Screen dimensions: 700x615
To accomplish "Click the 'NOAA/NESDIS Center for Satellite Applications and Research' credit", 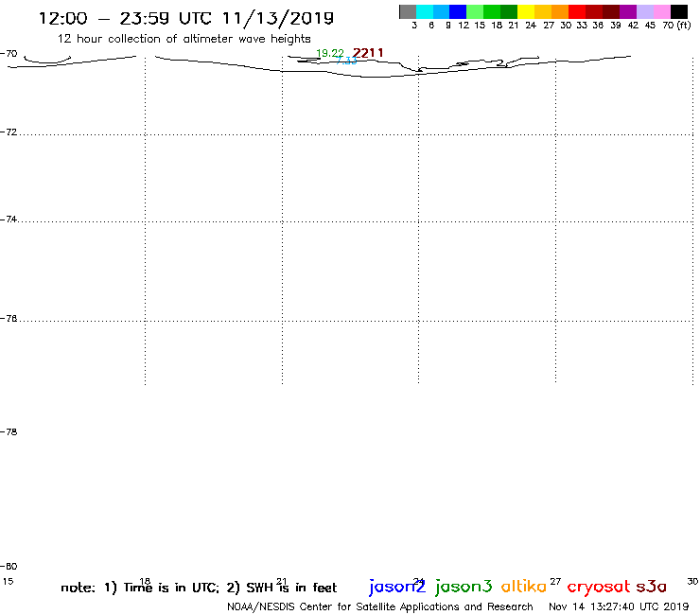I will tap(380, 607).
